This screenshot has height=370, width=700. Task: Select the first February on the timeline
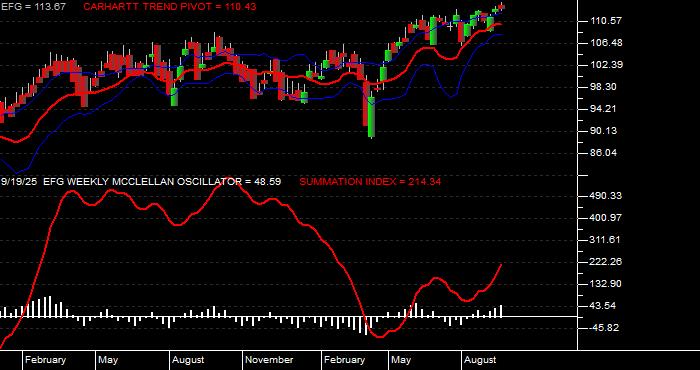(x=45, y=360)
